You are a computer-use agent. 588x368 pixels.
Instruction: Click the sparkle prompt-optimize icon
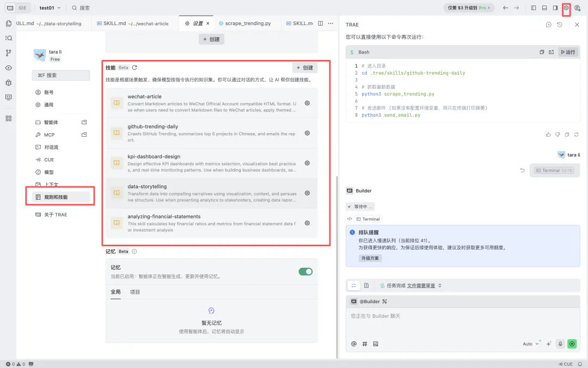point(549,343)
